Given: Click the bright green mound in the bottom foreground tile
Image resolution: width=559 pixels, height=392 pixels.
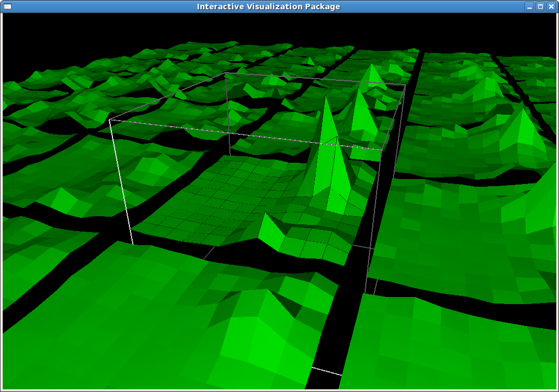Looking at the screenshot, I should [257, 333].
